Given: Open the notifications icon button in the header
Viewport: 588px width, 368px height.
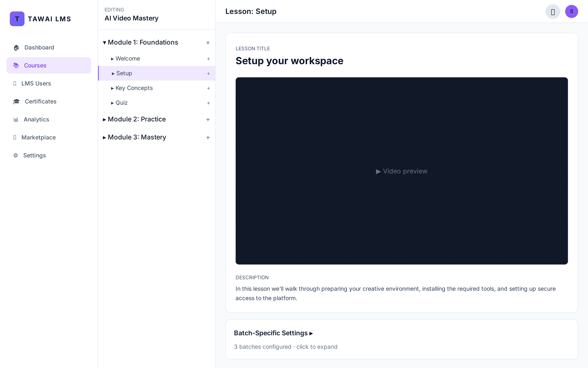Looking at the screenshot, I should 553,11.
